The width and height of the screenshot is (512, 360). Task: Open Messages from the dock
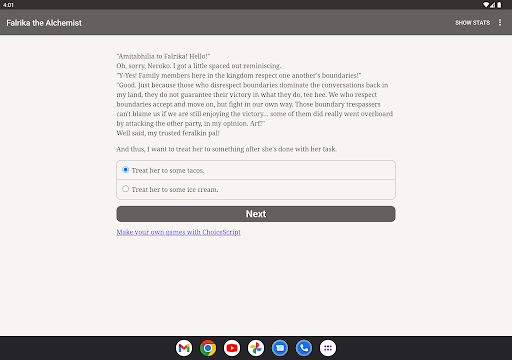click(280, 348)
